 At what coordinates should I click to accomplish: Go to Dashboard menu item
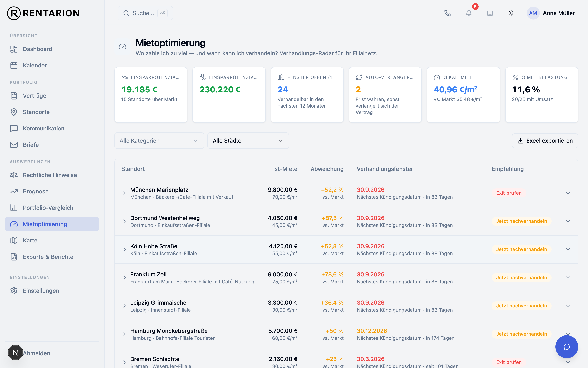coord(52,49)
